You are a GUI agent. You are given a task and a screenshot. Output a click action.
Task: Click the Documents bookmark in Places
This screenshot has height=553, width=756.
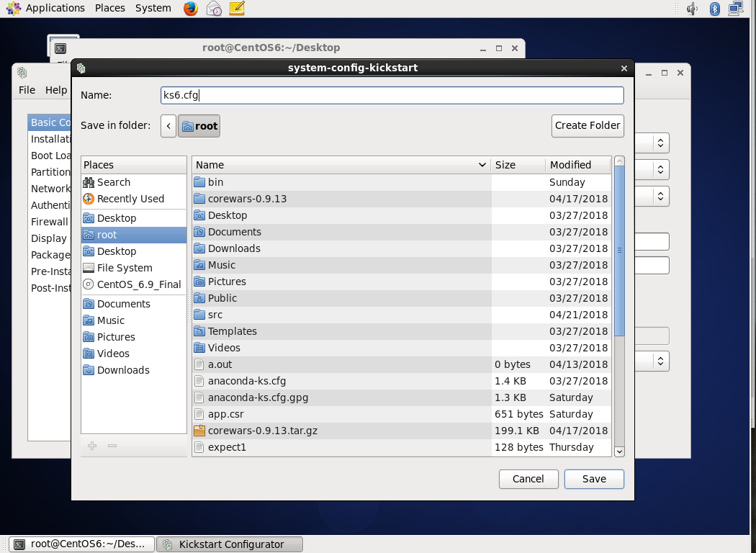pos(133,304)
